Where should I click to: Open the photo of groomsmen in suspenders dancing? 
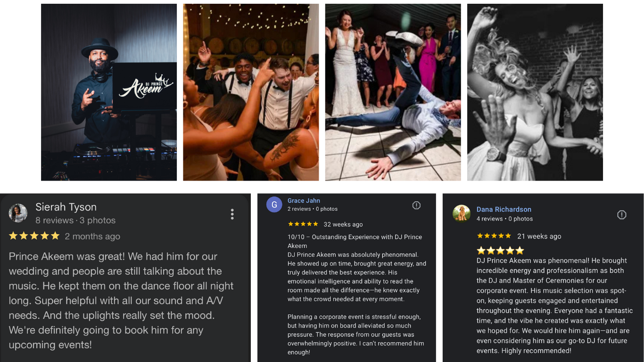click(x=251, y=92)
